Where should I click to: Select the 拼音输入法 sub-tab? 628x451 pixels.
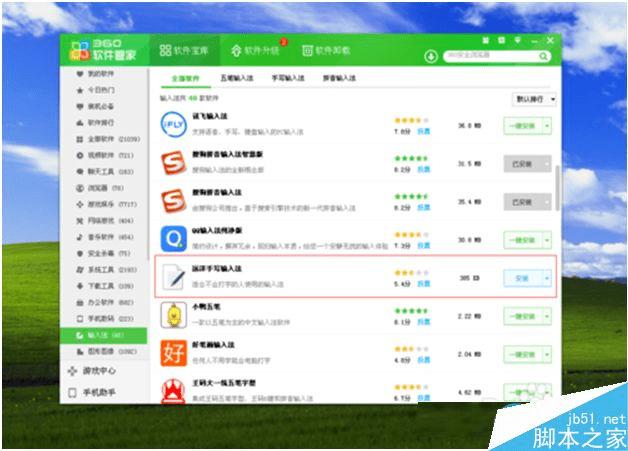coord(339,78)
